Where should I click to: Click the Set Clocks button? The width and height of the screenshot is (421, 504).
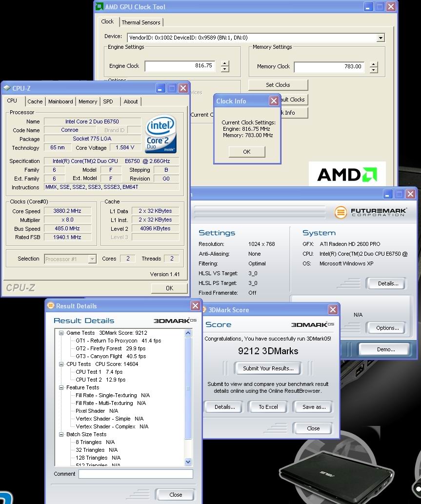click(278, 85)
